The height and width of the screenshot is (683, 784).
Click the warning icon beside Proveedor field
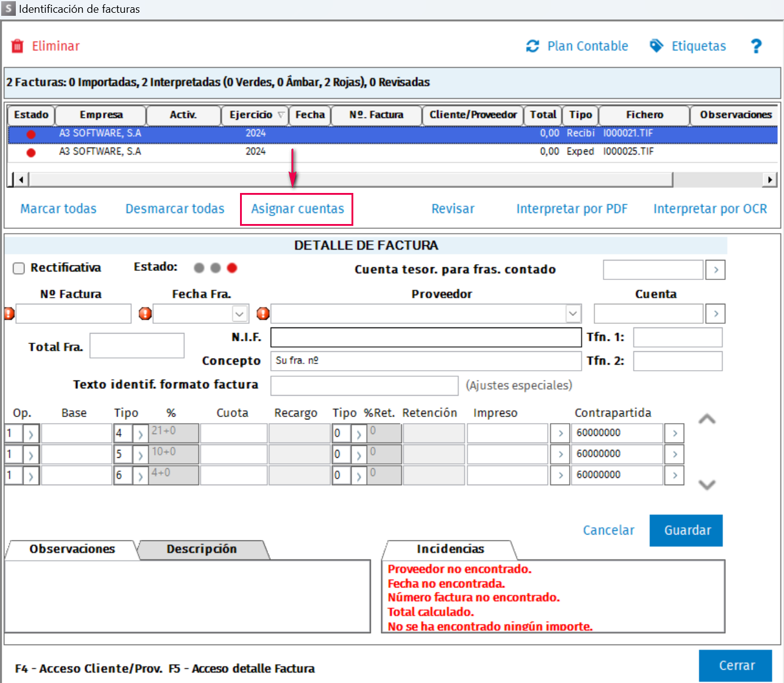coord(263,313)
